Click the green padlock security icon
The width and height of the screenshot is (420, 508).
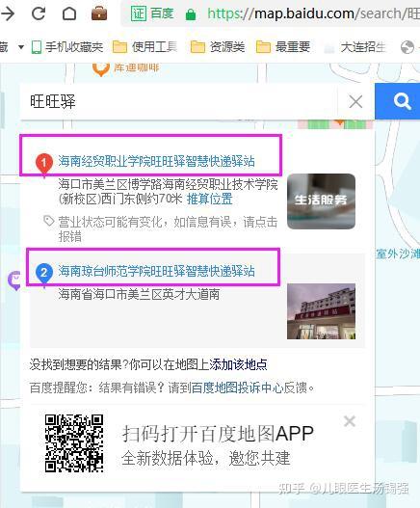191,14
